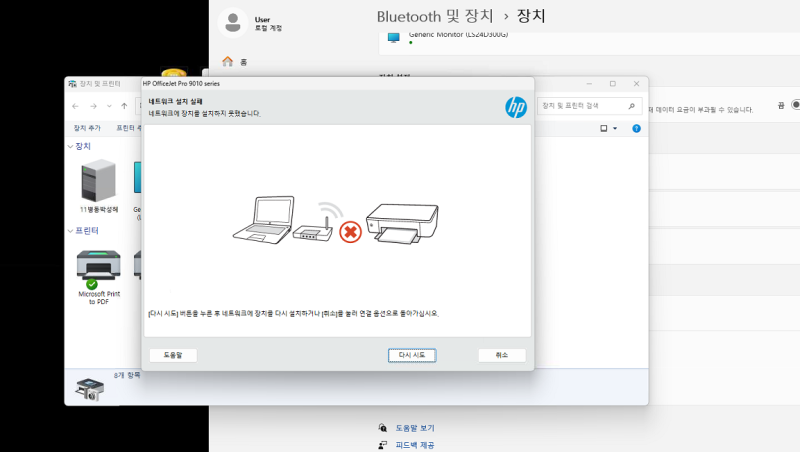Open the 피드백 제공 link in Settings
This screenshot has width=800, height=452.
(x=415, y=445)
